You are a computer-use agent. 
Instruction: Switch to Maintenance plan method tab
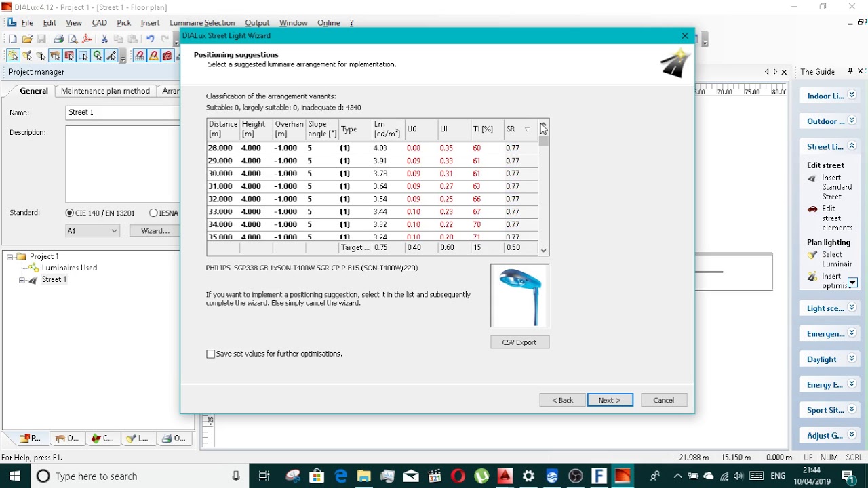(105, 91)
